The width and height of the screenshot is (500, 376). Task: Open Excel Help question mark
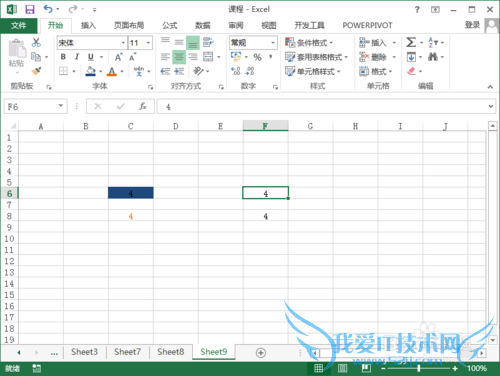tap(417, 10)
